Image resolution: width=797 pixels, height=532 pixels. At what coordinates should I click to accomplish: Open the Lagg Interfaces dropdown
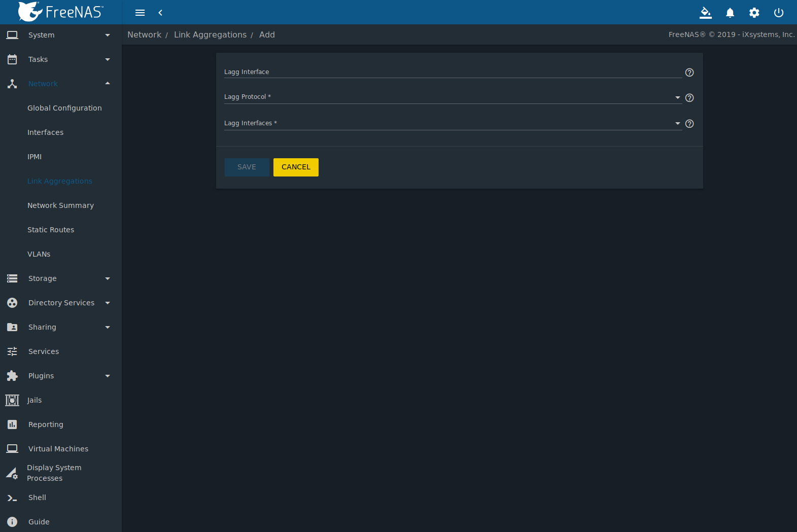tap(453, 123)
